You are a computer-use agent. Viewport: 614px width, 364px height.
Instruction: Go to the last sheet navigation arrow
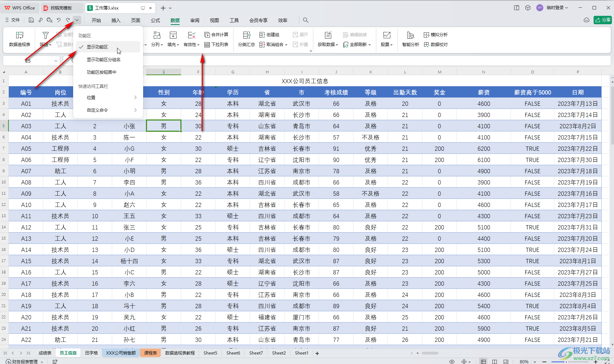point(28,353)
